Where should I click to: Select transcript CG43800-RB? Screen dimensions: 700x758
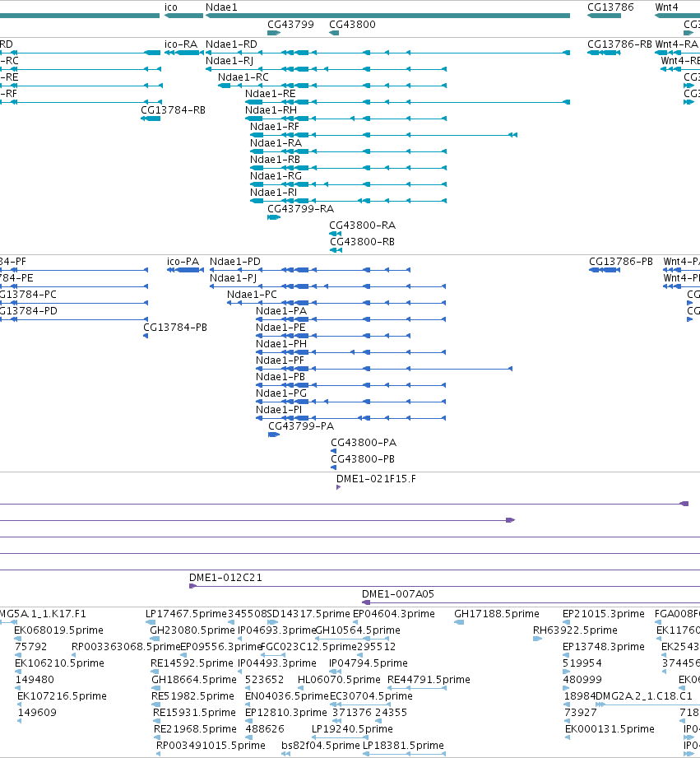point(362,241)
